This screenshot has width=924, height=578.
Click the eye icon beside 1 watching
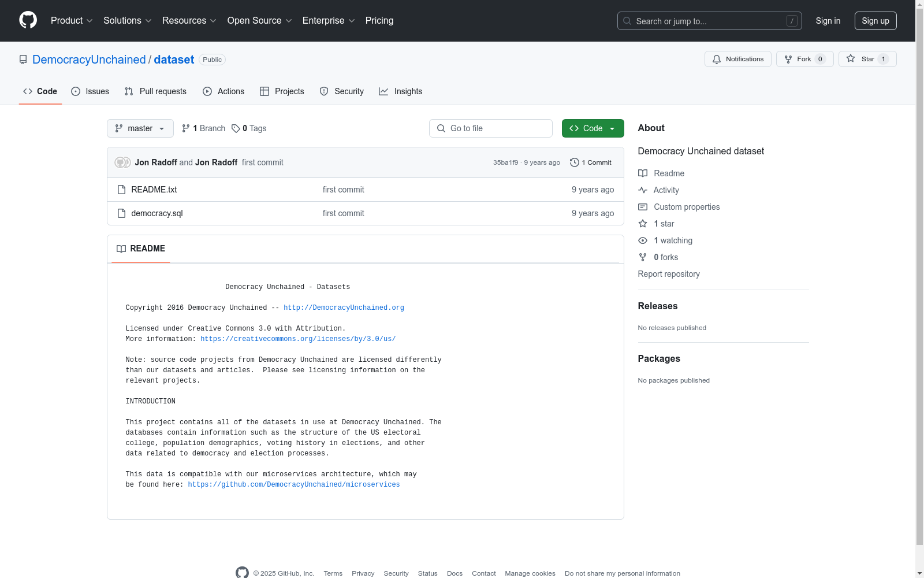pyautogui.click(x=643, y=240)
